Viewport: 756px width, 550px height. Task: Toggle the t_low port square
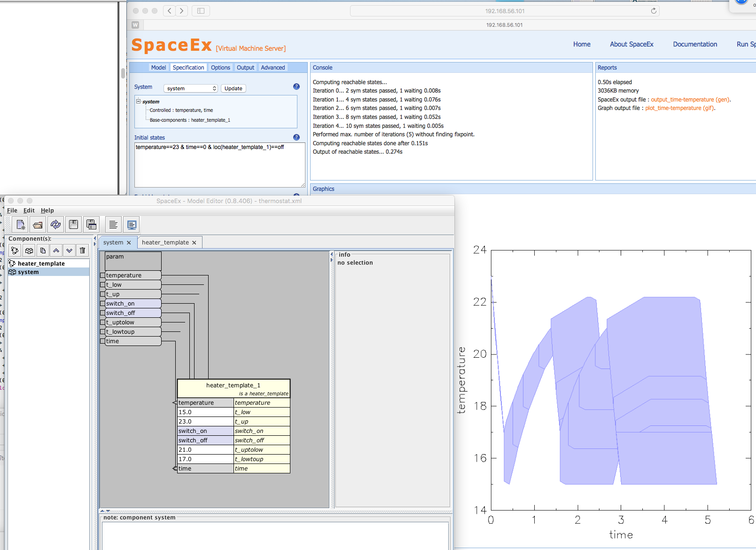tap(102, 285)
